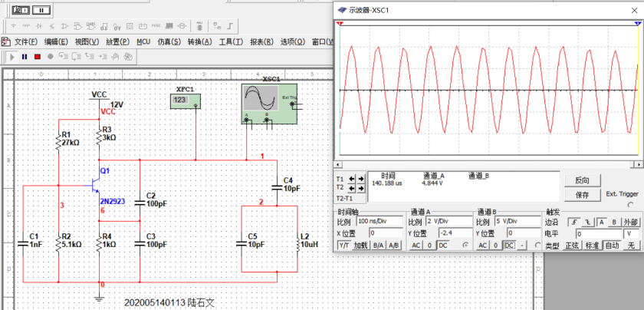Open the 放置(P) menu
Image resolution: width=644 pixels, height=310 pixels.
(x=117, y=42)
